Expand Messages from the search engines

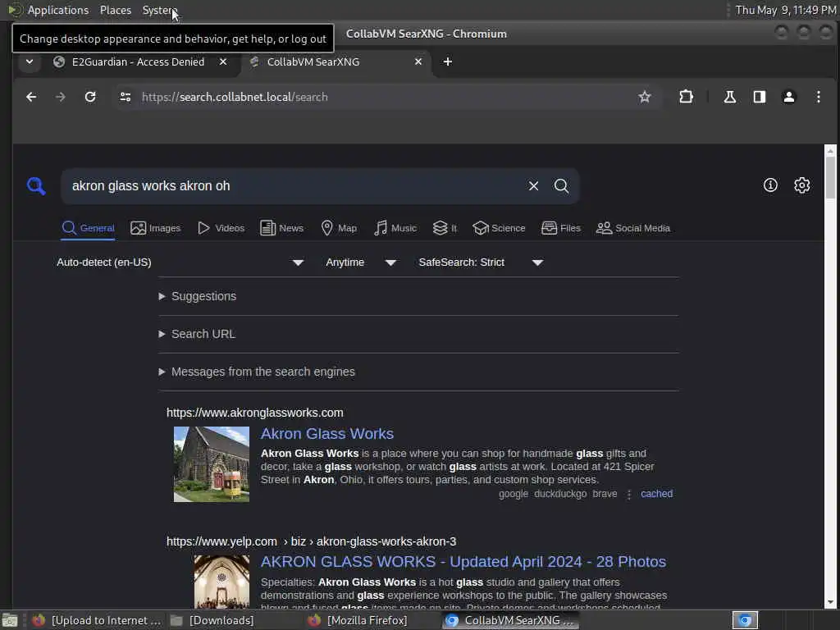pyautogui.click(x=257, y=372)
